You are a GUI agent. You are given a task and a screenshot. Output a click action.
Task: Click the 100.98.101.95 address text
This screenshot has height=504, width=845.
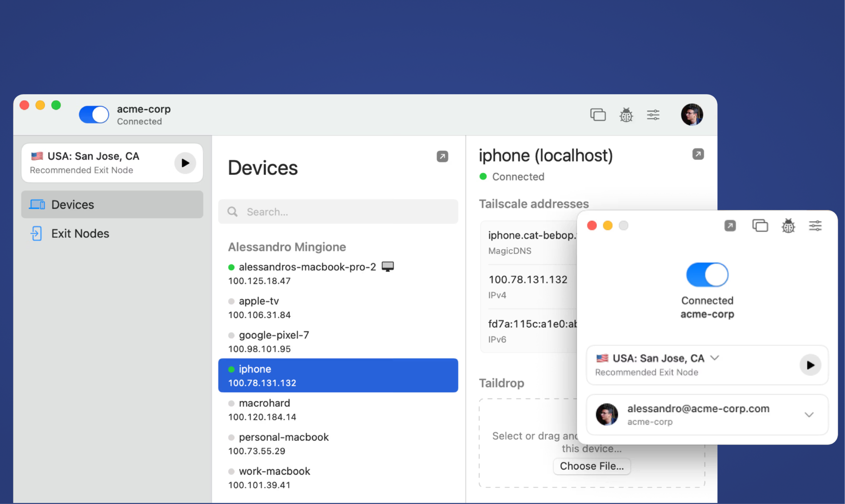[x=259, y=349]
